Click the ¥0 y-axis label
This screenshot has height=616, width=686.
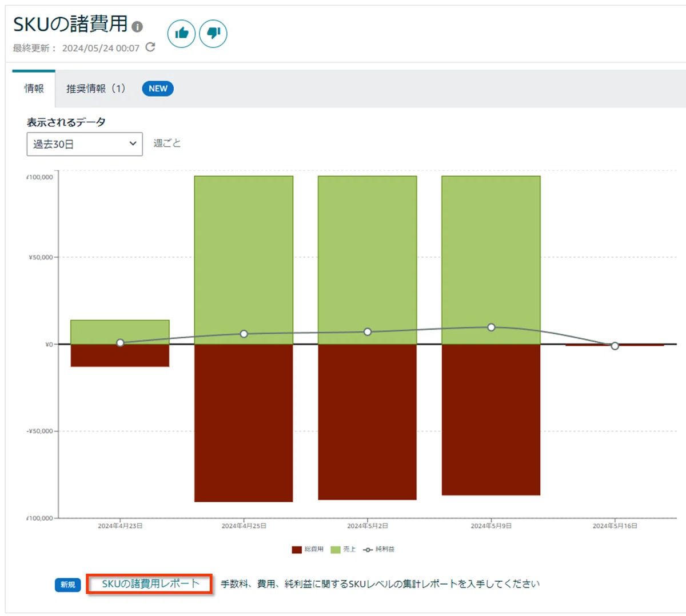pos(49,345)
